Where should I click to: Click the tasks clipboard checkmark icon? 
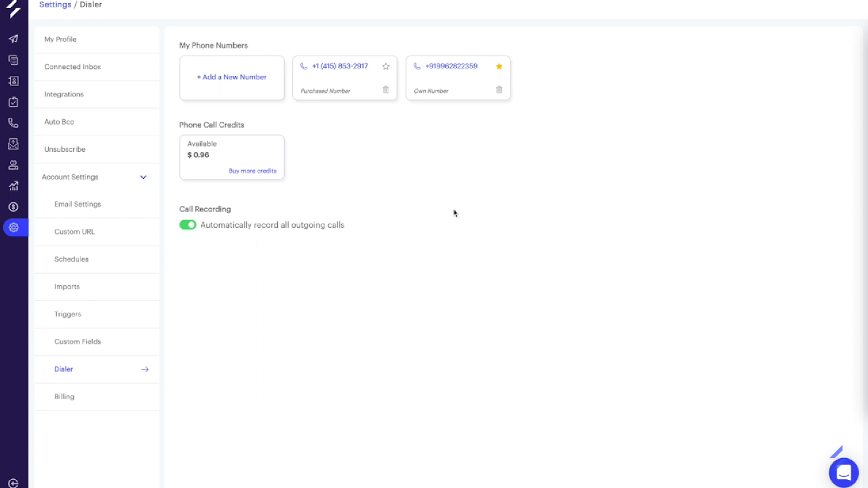[x=14, y=102]
